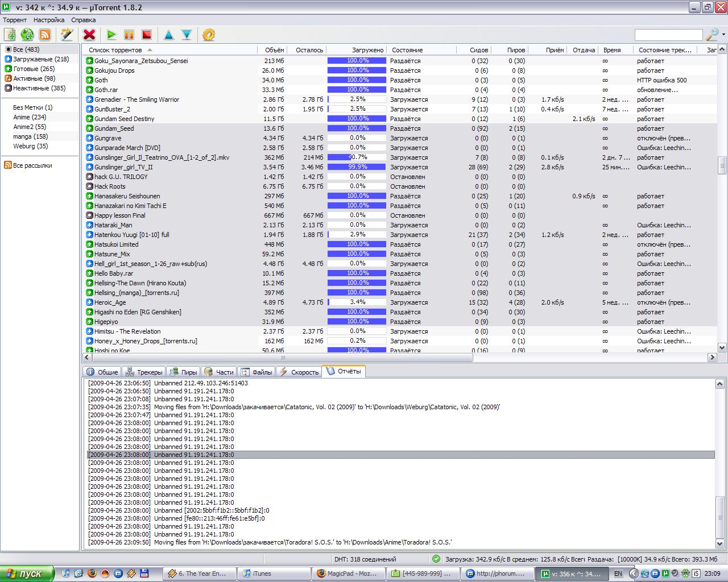728x582 pixels.
Task: Click the EN language indicator in tray
Action: coord(618,574)
